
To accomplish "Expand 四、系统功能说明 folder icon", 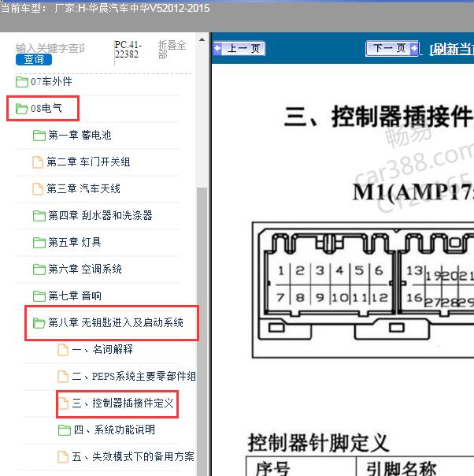I will coord(65,430).
